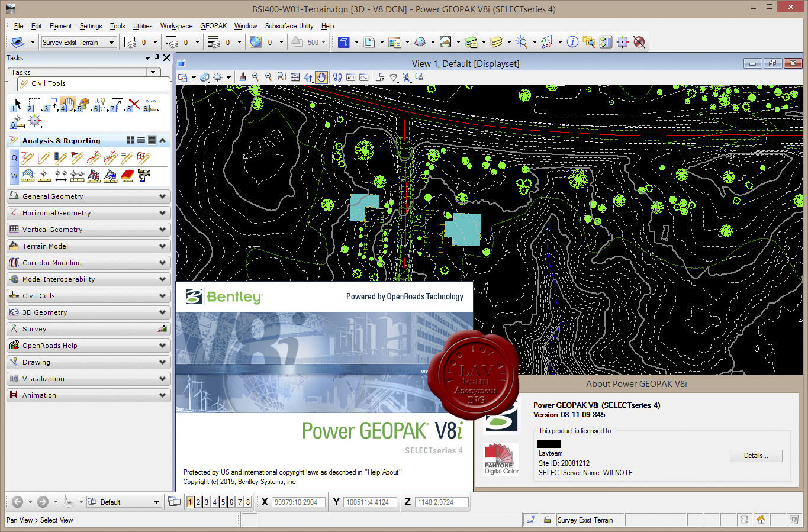Expand the Vertical Geometry task group
The height and width of the screenshot is (532, 808).
pos(89,230)
